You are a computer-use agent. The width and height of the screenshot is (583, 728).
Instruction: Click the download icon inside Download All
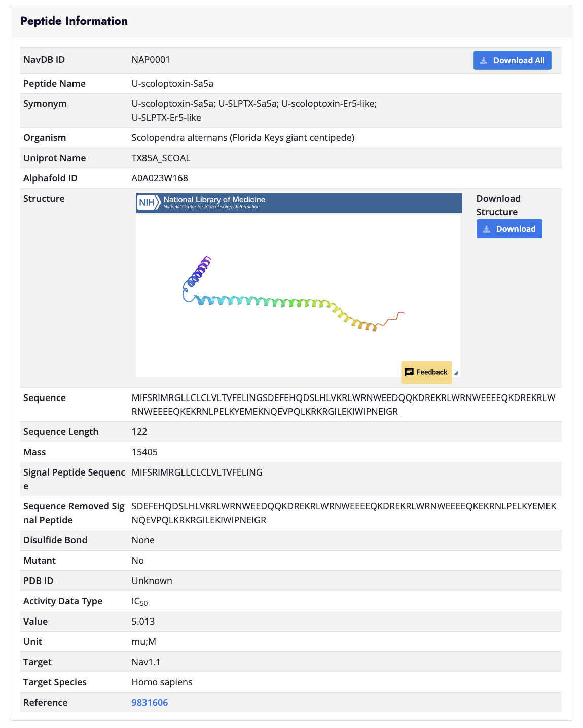484,61
